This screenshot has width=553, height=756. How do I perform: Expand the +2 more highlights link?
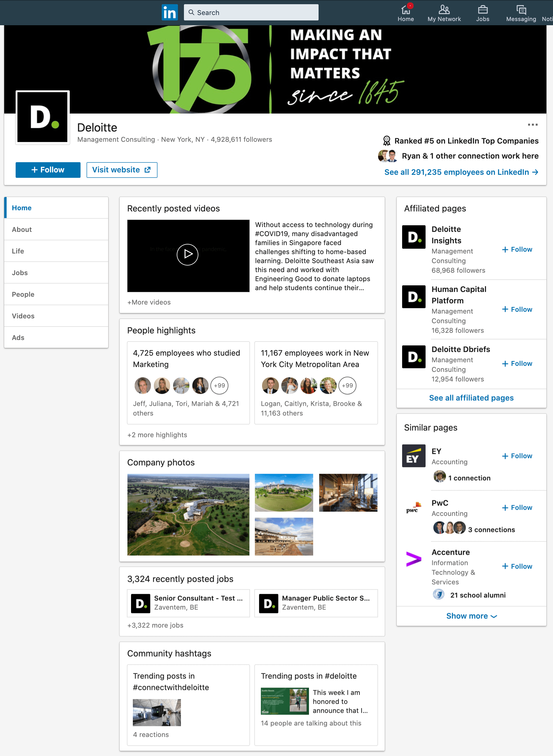(157, 435)
